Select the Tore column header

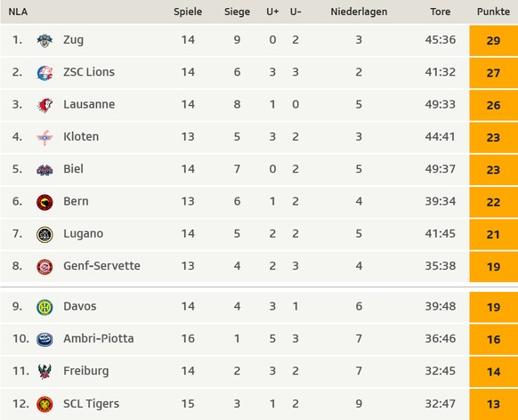[440, 12]
